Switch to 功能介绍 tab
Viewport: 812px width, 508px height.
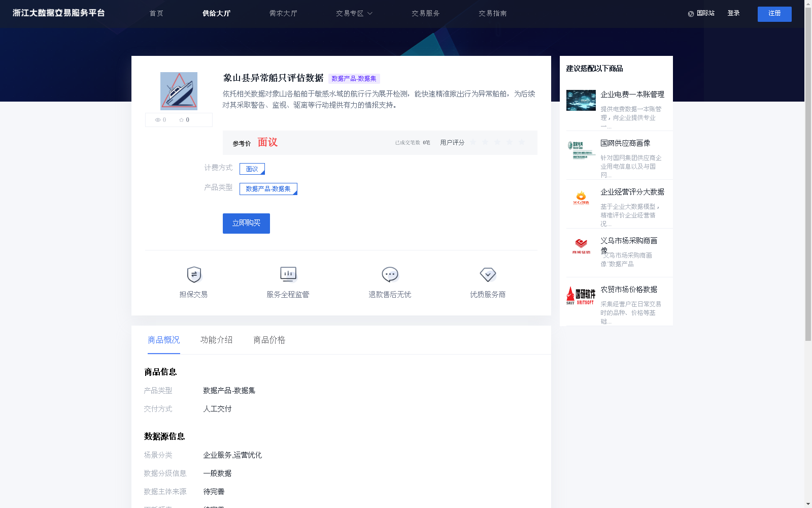click(x=217, y=340)
